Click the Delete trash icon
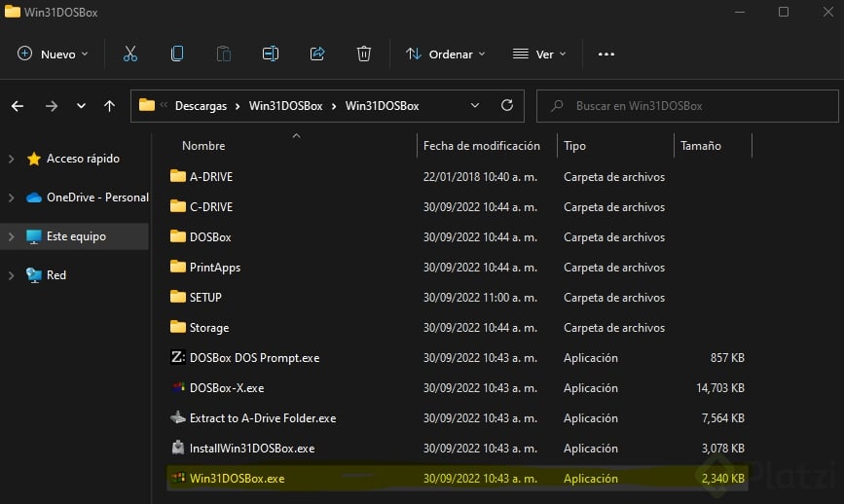Viewport: 844px width, 504px height. point(364,54)
